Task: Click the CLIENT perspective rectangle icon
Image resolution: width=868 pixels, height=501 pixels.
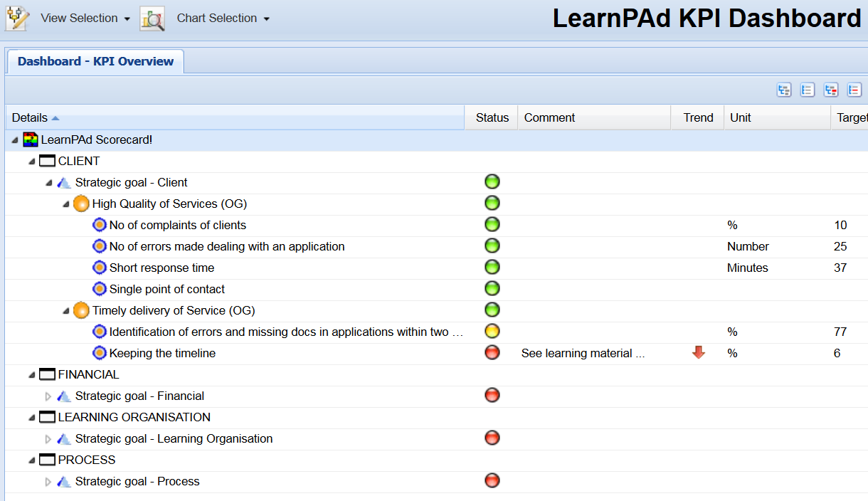Action: [47, 161]
